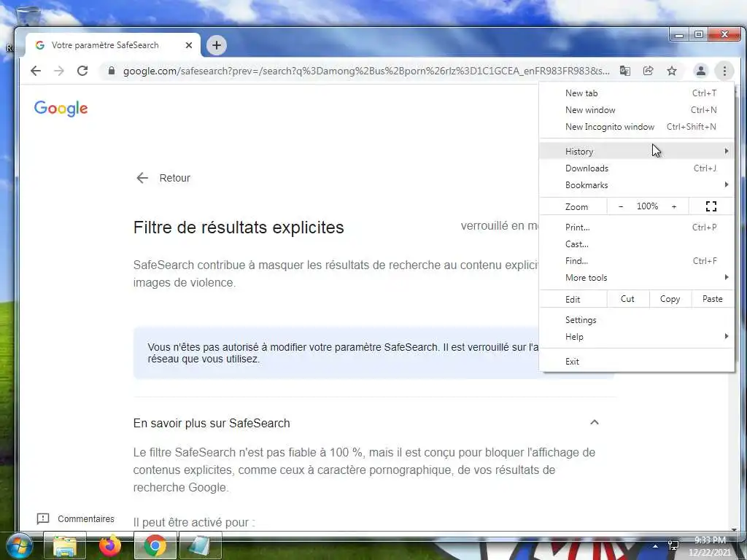Screen dimensions: 747x560
Task: Click the address bar URL
Action: click(x=366, y=71)
